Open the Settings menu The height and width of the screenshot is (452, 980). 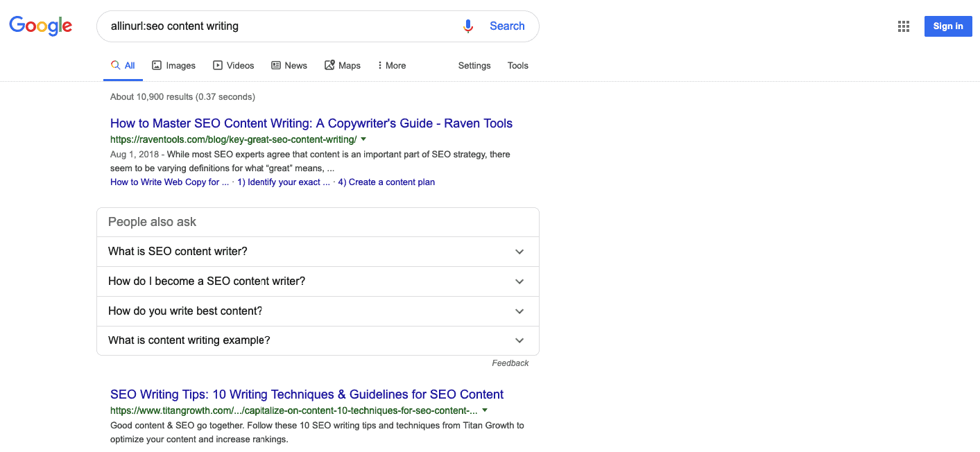coord(474,64)
